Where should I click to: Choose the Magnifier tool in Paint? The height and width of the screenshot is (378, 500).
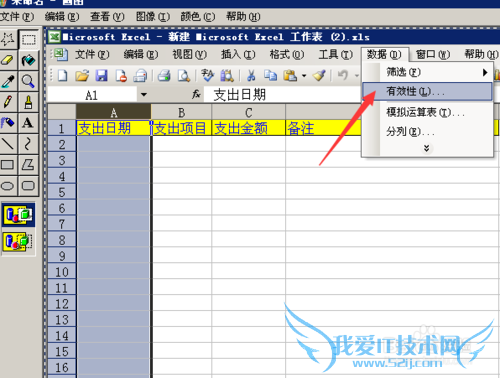coord(29,81)
